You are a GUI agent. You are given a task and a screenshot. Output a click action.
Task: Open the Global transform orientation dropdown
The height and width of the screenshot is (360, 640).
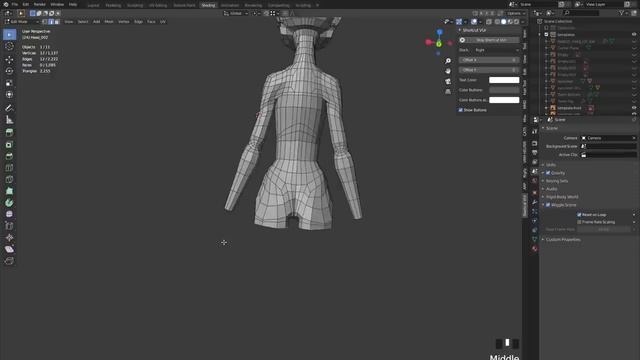(x=236, y=13)
